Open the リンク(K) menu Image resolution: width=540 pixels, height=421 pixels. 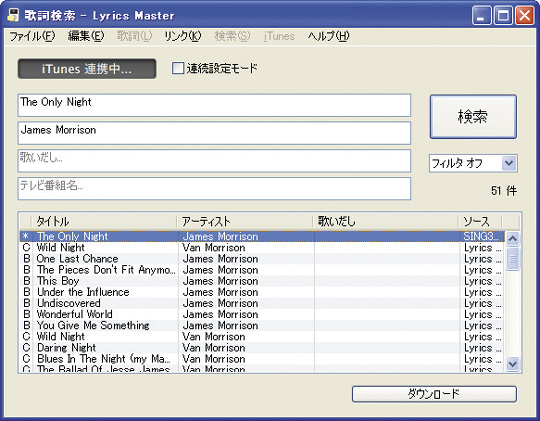(x=183, y=36)
